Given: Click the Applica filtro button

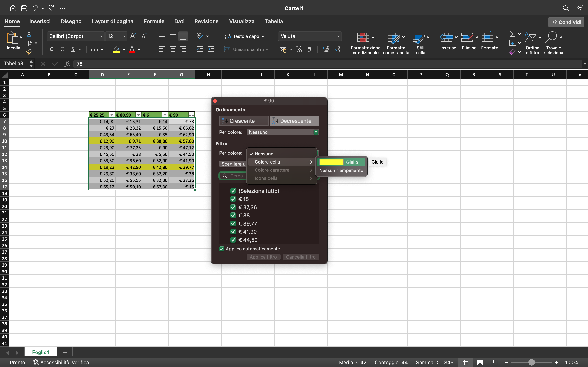Looking at the screenshot, I should click(x=263, y=257).
